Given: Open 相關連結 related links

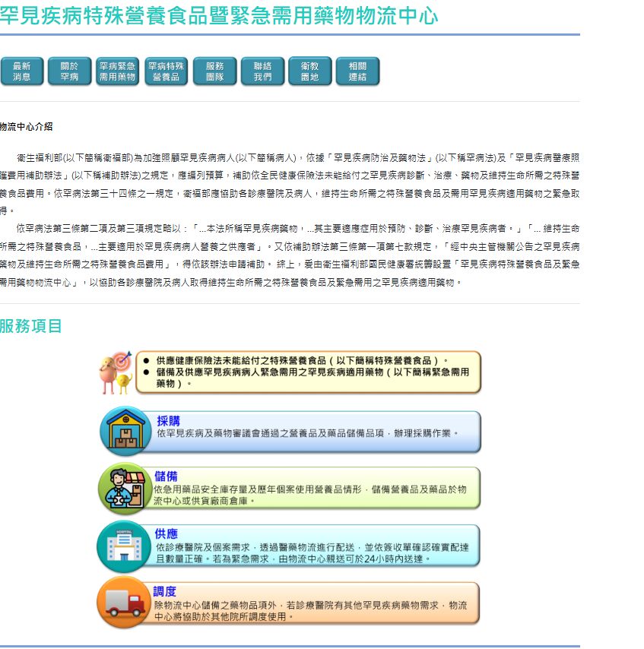Looking at the screenshot, I should tap(357, 71).
